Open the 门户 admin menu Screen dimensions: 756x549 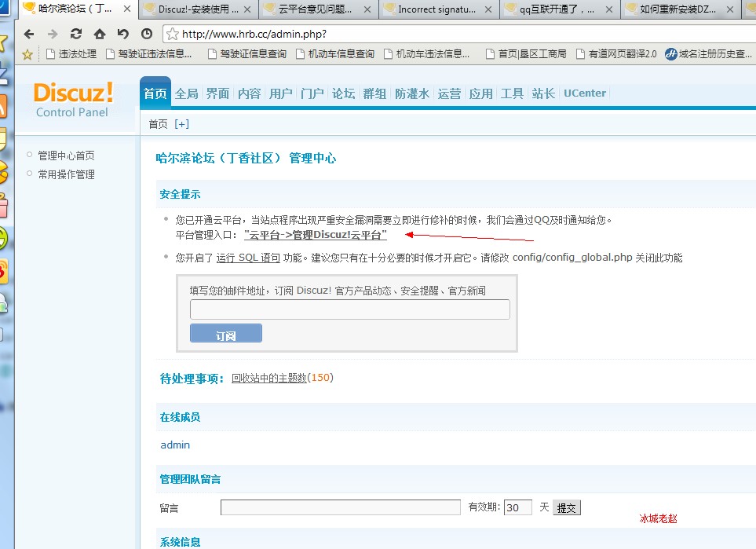click(312, 93)
